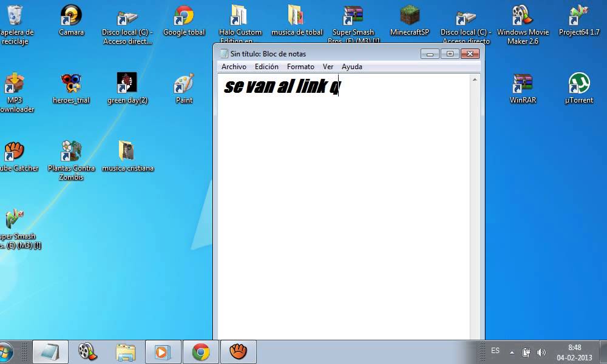This screenshot has width=607, height=364.
Task: Open the volume speaker tray icon
Action: 541,352
